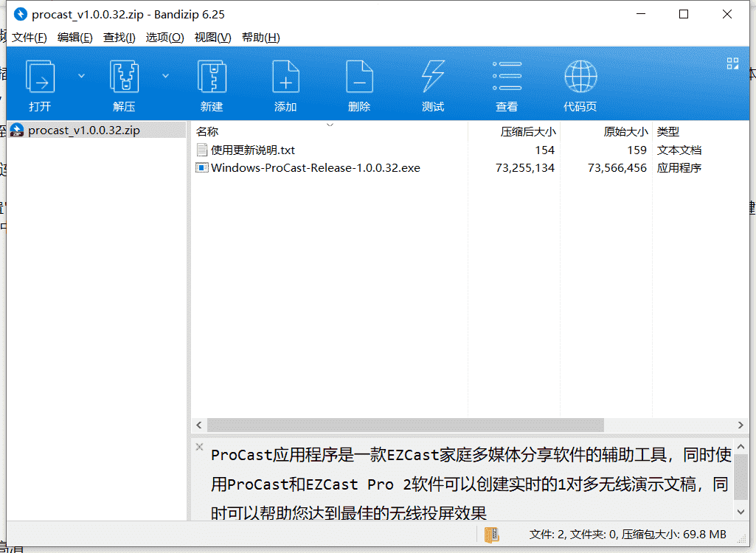Screen dimensions: 756x553
Task: Click the comment pane scroll up arrow
Action: coord(741,447)
